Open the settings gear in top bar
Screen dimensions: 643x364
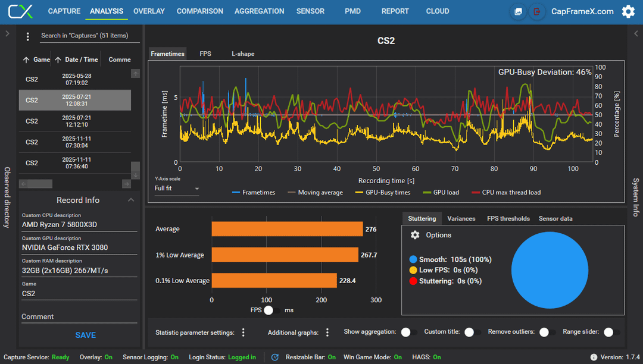pos(628,11)
